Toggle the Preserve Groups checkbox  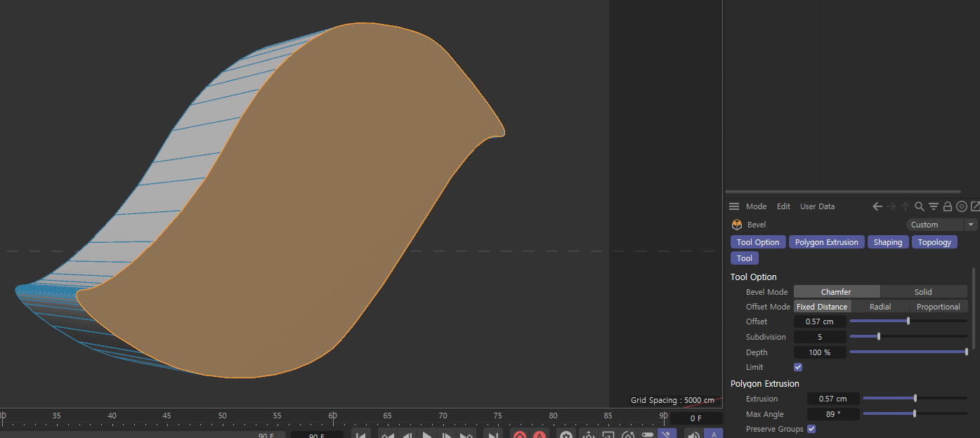click(811, 429)
